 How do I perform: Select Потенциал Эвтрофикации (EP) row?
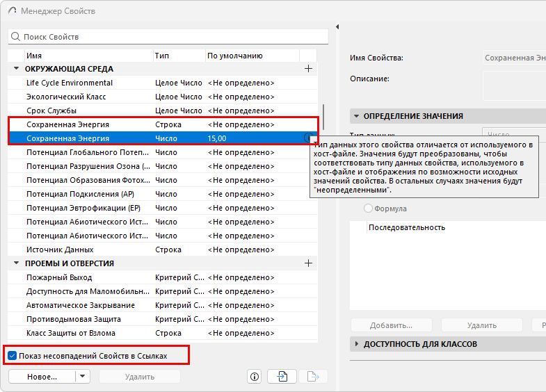pyautogui.click(x=163, y=208)
